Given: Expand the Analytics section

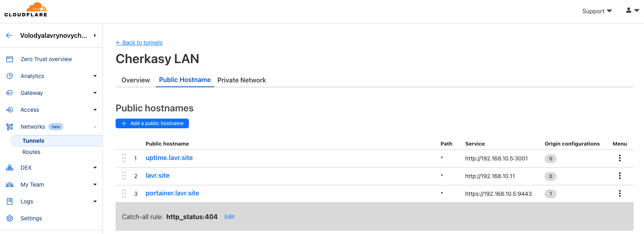Looking at the screenshot, I should point(95,76).
